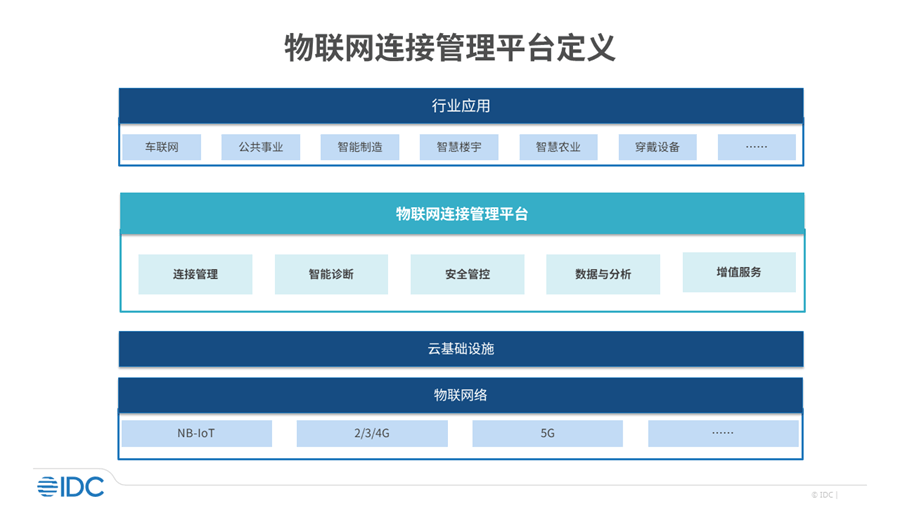Select the 物联网络 header bar
The image size is (900, 506).
461,395
